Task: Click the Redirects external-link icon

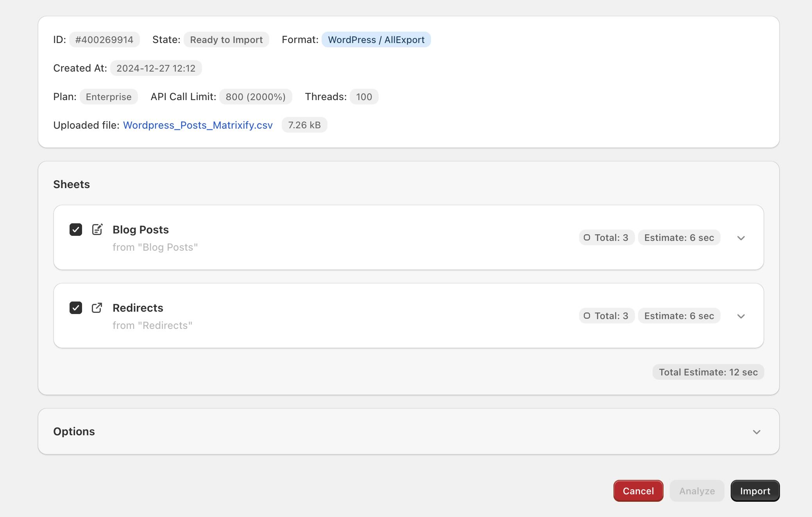Action: pyautogui.click(x=97, y=308)
